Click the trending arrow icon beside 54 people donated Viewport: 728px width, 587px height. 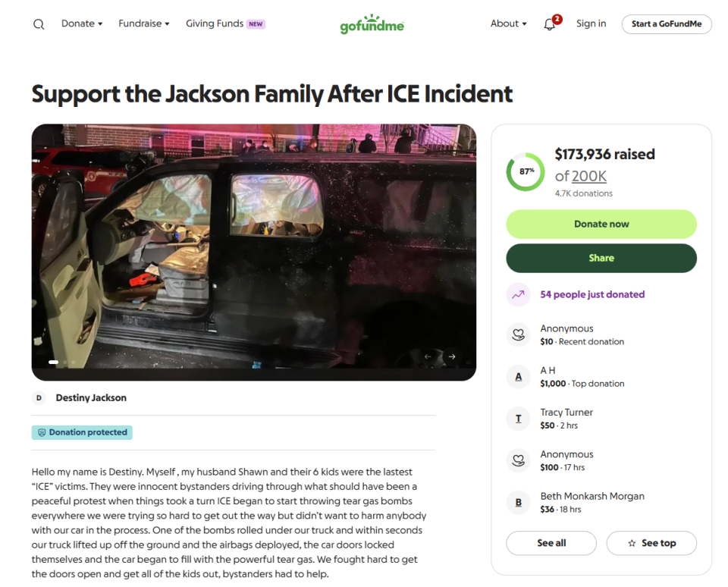pyautogui.click(x=518, y=294)
